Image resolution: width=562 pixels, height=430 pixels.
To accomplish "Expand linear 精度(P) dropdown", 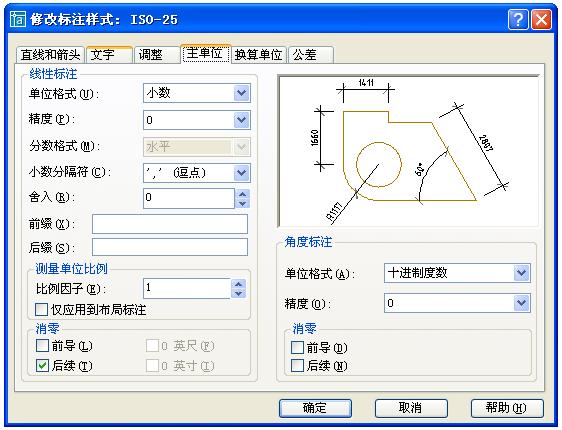I will (x=197, y=120).
